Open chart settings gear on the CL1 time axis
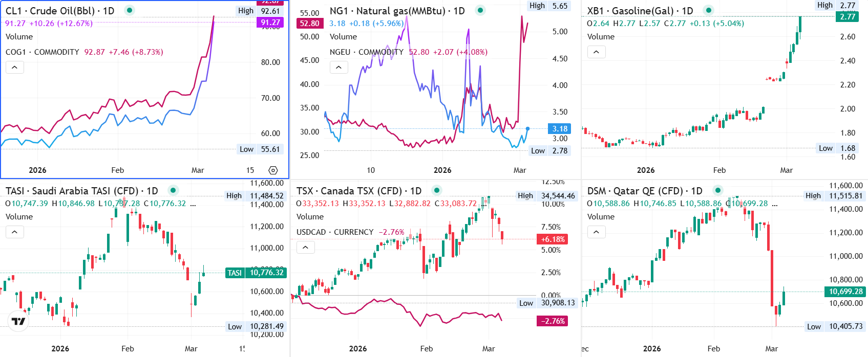 click(273, 170)
